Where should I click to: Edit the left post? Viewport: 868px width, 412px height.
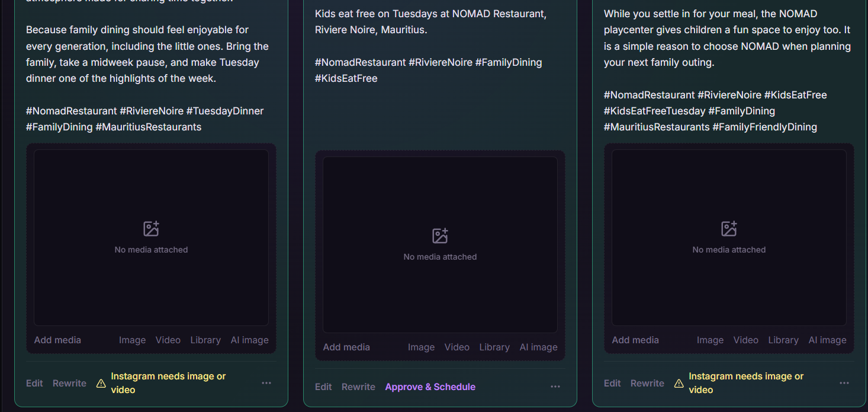click(34, 384)
